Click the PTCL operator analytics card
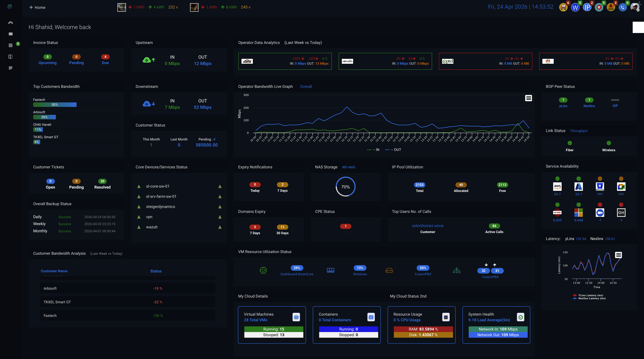Image resolution: width=644 pixels, height=359 pixels. click(x=485, y=61)
